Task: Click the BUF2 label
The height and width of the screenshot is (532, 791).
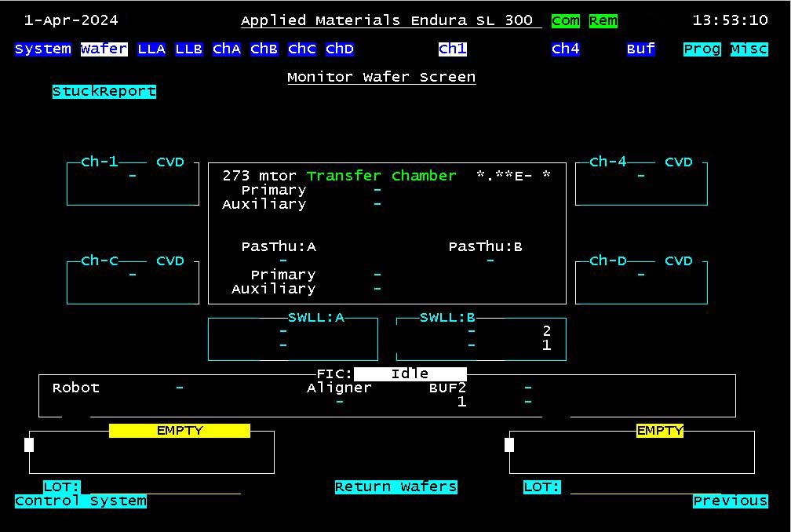Action: click(448, 388)
